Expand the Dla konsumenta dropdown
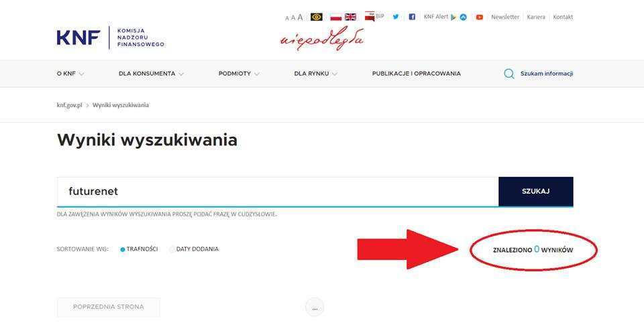 (151, 74)
